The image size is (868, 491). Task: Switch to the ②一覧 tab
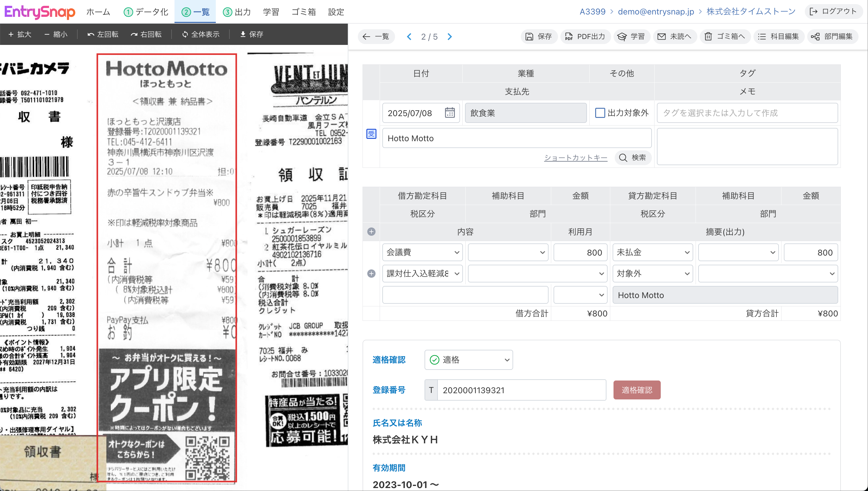[195, 12]
